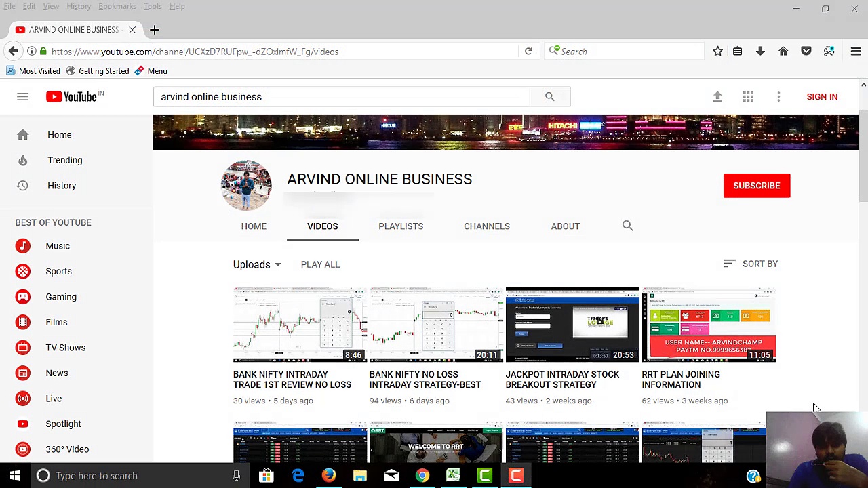868x488 pixels.
Task: Bookmark this page with the star icon
Action: (717, 52)
